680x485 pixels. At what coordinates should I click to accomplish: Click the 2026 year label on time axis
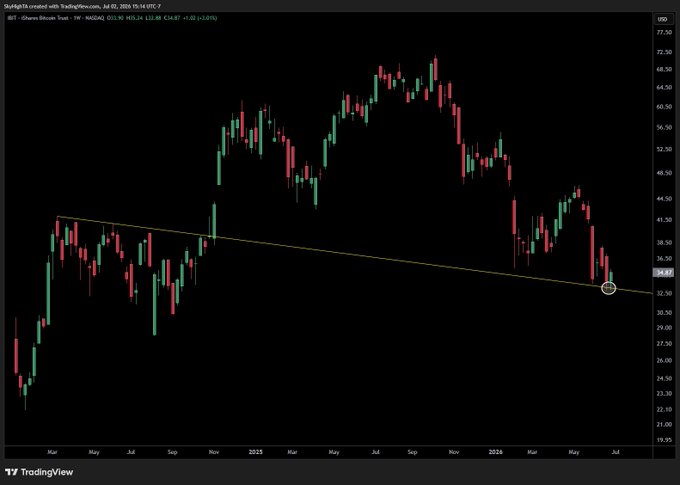[495, 452]
